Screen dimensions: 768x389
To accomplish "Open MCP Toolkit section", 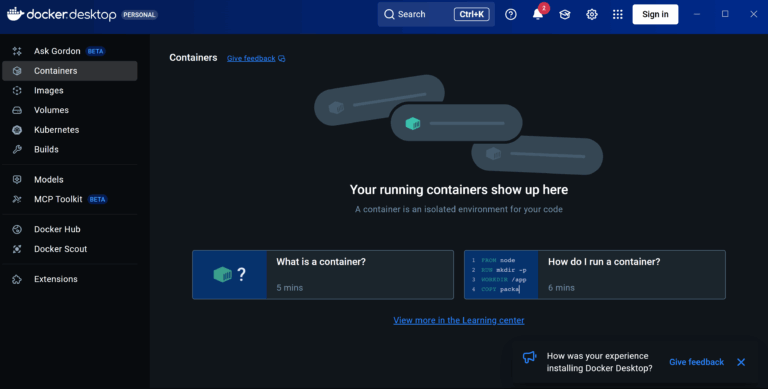I will (70, 199).
